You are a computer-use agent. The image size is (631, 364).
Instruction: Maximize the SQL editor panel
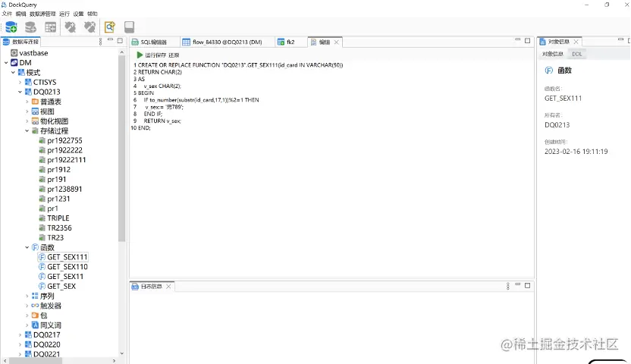click(528, 40)
